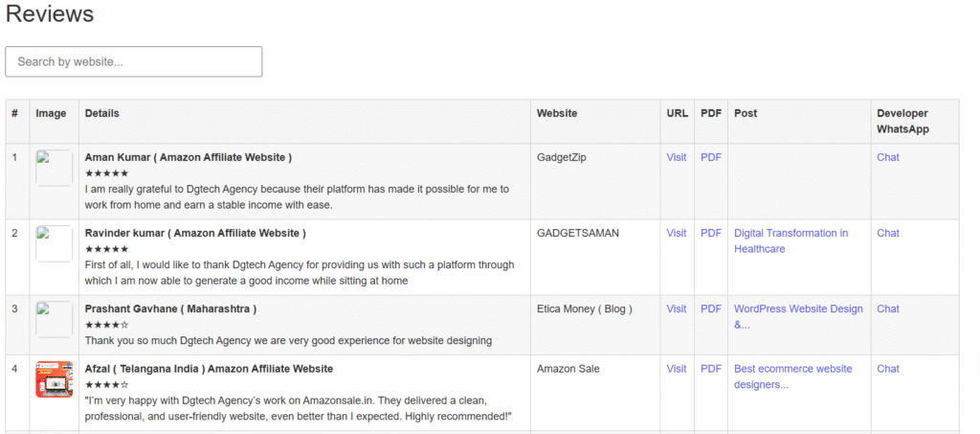Viewport: 980px width, 434px height.
Task: Open Prashant Gavhane's reviewer image thumbnail
Action: point(54,319)
